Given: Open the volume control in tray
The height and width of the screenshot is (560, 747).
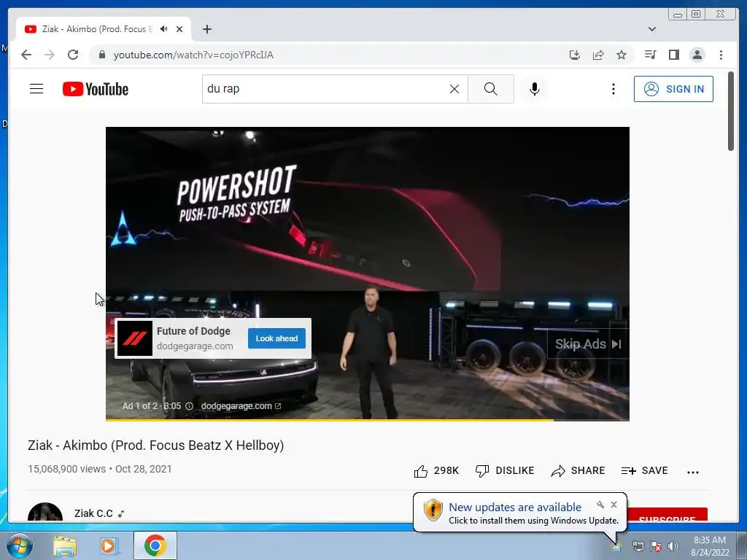Looking at the screenshot, I should click(x=673, y=546).
